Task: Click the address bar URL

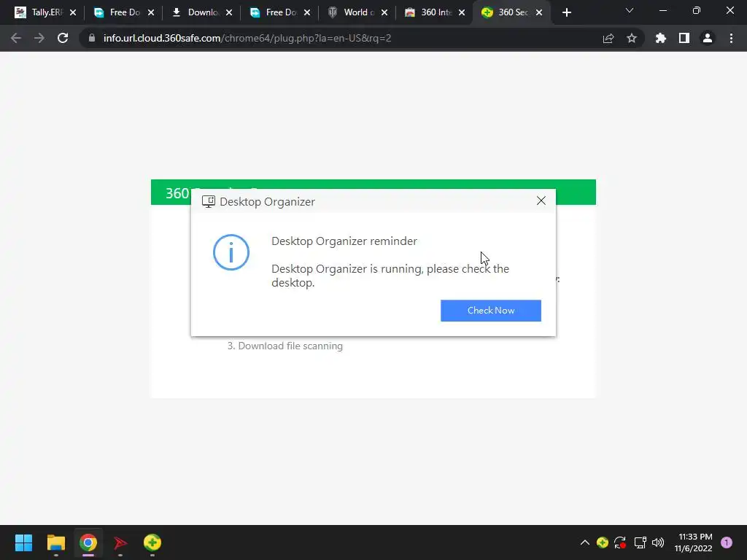Action: [247, 38]
